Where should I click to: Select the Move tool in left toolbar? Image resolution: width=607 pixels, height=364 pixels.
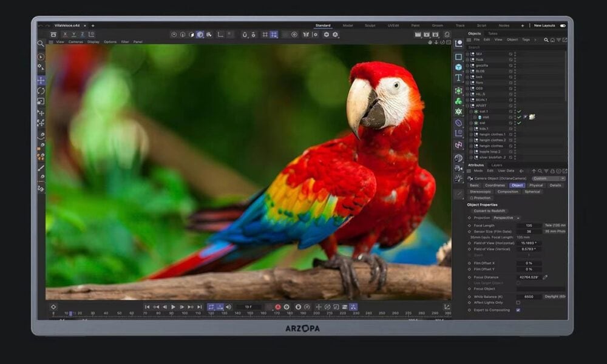(x=41, y=80)
